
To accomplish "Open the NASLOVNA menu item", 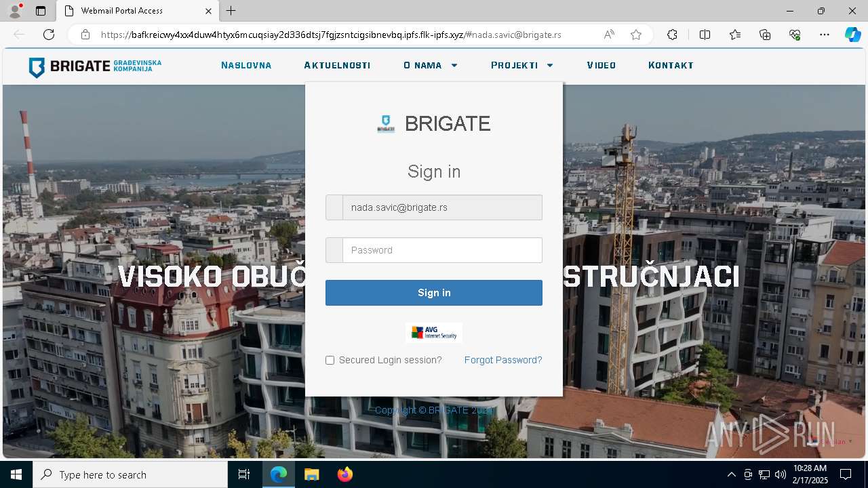I will pos(246,66).
